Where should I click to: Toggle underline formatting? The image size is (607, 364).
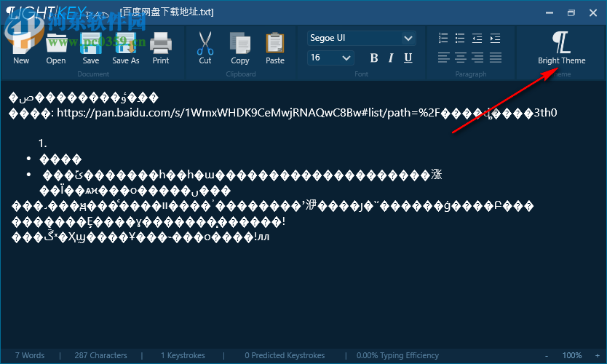pos(408,58)
